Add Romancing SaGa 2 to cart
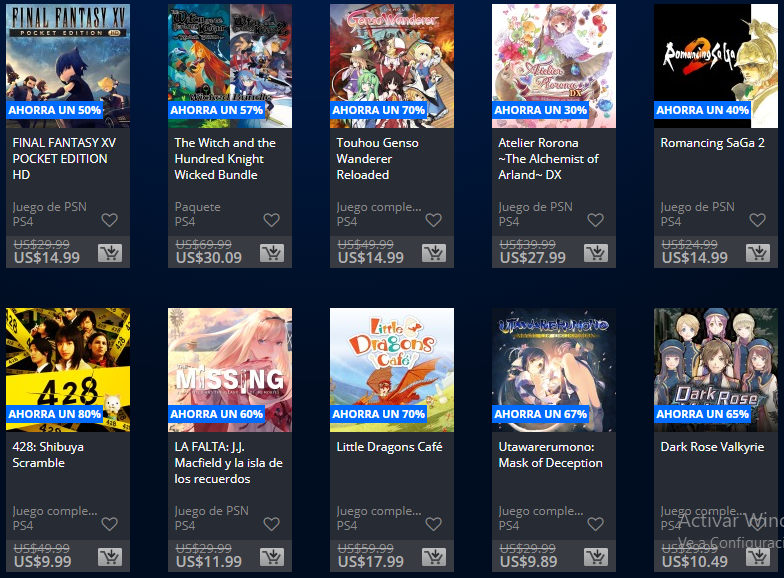 coord(758,253)
